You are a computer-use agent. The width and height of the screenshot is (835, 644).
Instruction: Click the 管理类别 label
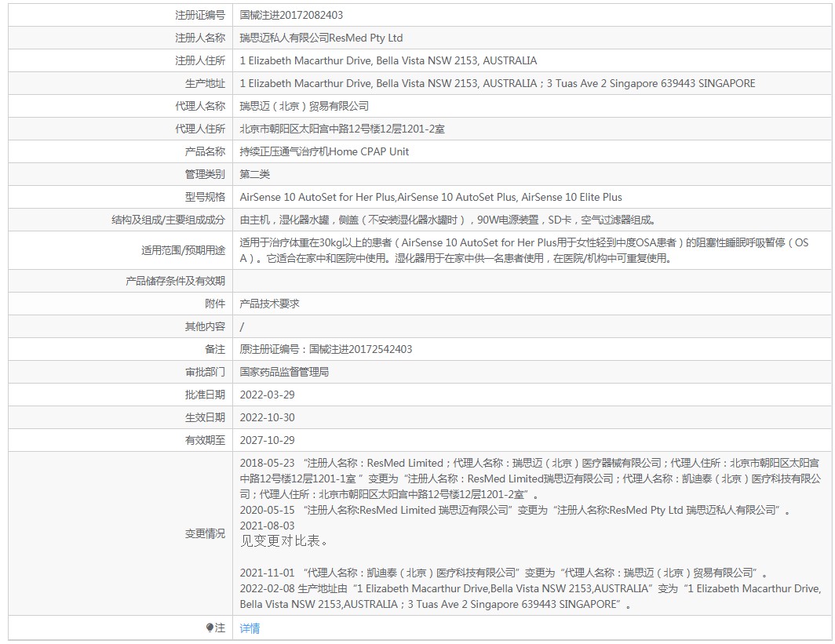pos(205,175)
